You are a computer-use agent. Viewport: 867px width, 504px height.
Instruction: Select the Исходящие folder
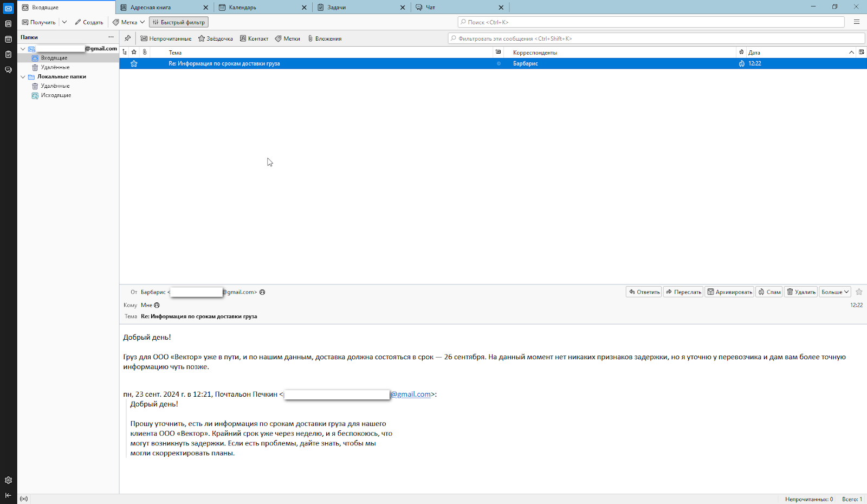click(x=68, y=95)
